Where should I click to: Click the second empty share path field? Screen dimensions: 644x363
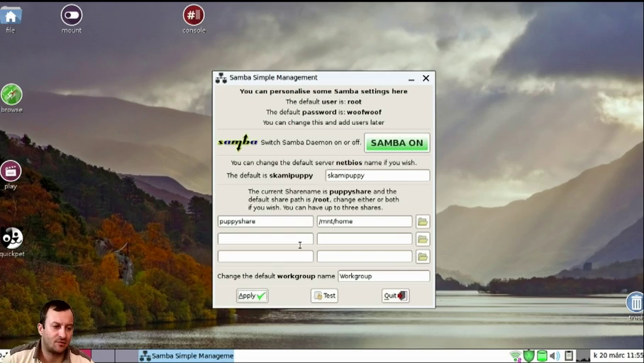click(x=365, y=239)
